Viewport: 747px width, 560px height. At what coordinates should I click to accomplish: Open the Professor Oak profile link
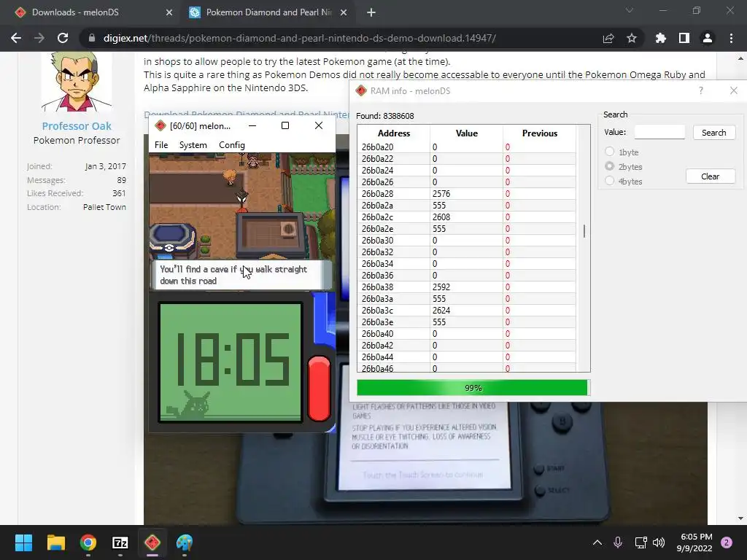coord(77,126)
